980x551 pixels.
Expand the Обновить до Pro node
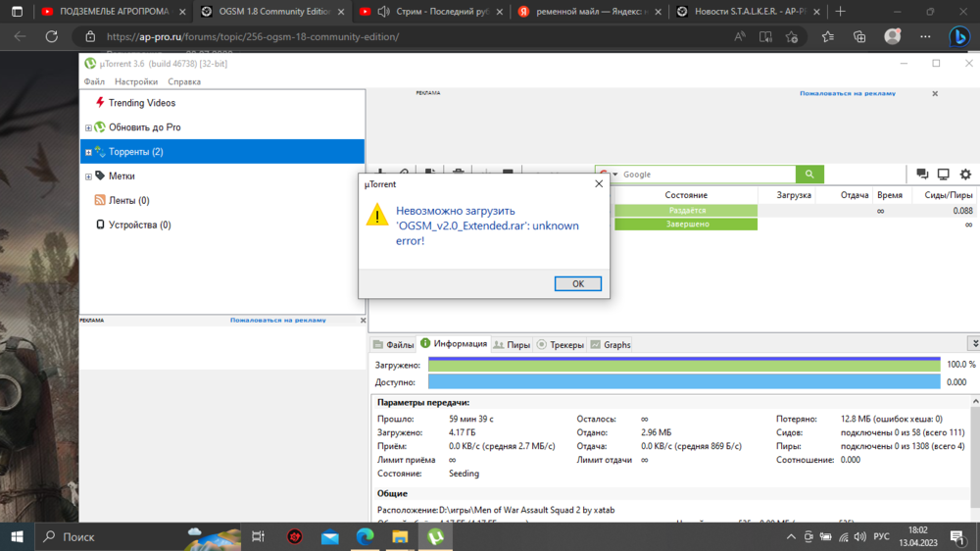click(88, 127)
